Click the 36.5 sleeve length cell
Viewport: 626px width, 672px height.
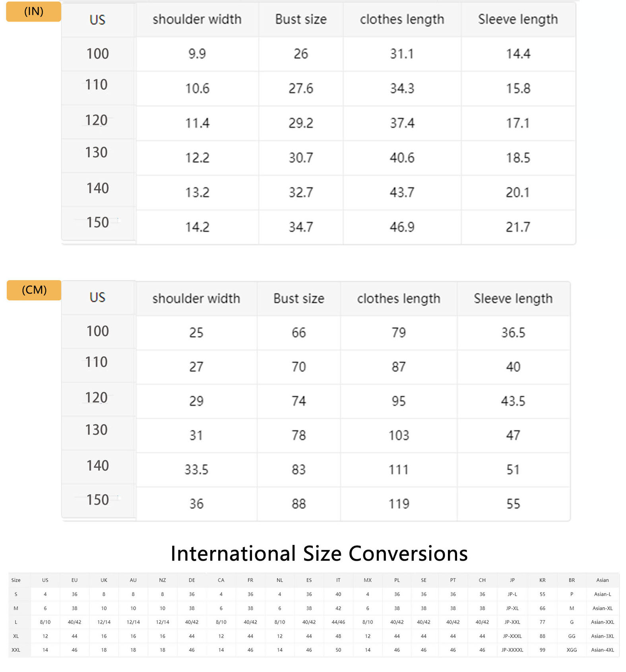tap(513, 332)
